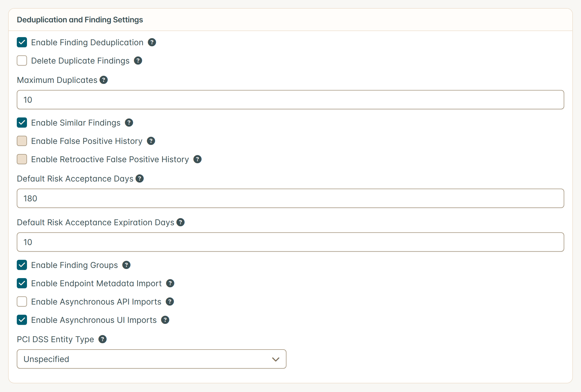Click the Enable Asynchronous UI Imports label text

pos(94,320)
